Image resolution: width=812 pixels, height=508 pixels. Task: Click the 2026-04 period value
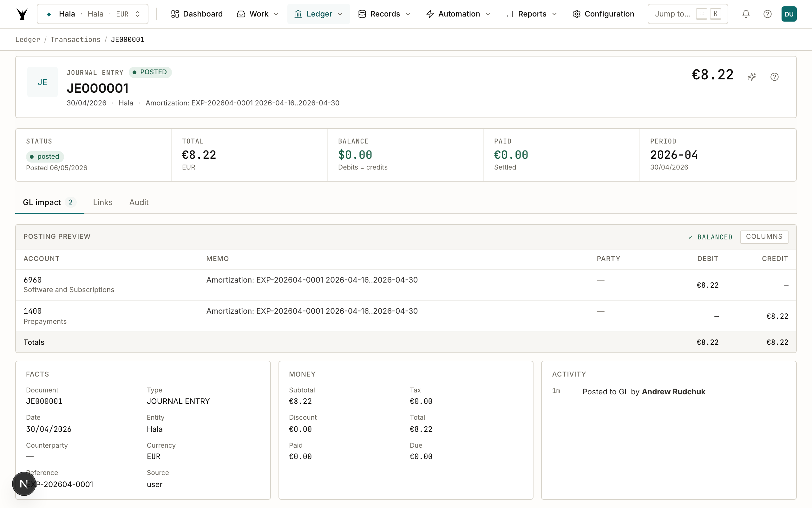pyautogui.click(x=674, y=155)
